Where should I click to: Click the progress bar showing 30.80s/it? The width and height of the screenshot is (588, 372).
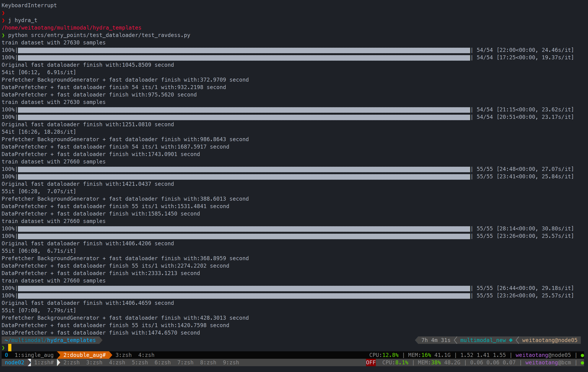click(x=244, y=229)
